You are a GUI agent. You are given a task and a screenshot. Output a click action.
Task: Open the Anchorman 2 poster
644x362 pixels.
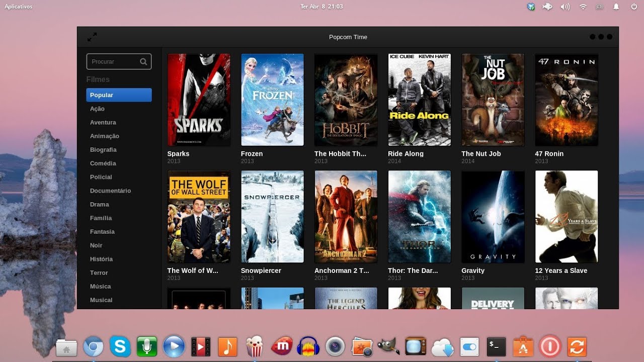(x=346, y=216)
